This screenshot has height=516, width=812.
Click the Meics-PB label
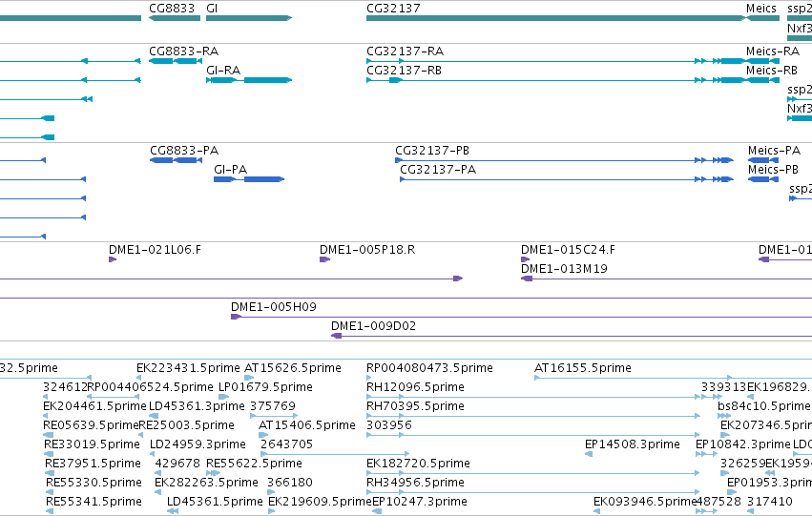tap(773, 170)
